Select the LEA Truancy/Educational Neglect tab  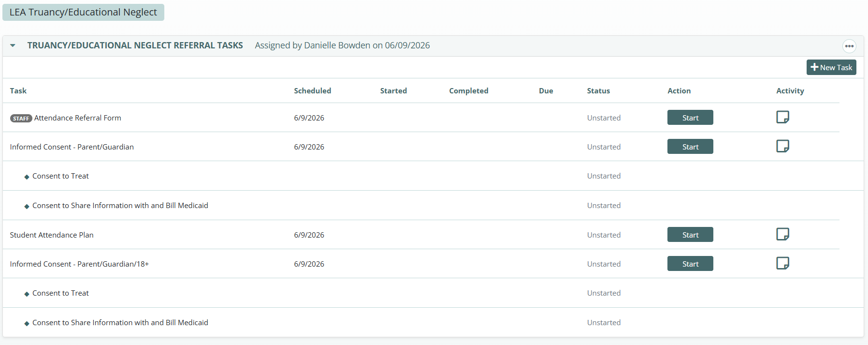(83, 12)
